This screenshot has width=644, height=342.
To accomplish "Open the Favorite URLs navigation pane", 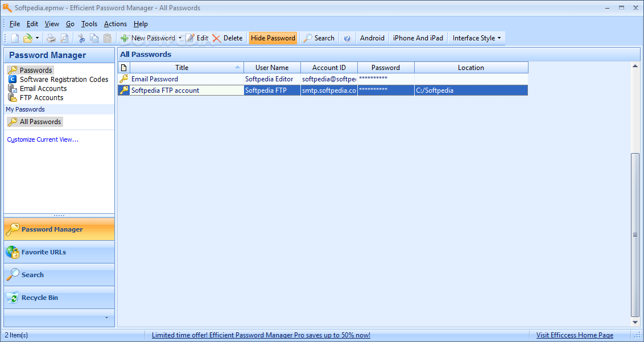I will [x=59, y=252].
